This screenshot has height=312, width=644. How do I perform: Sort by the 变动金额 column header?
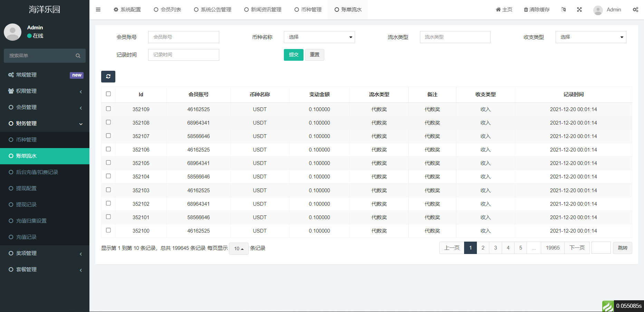click(319, 95)
